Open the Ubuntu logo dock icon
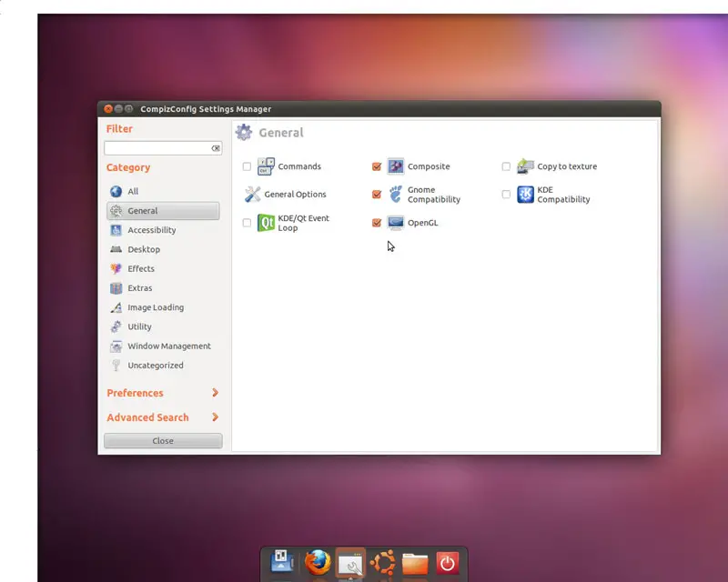The image size is (728, 582). (382, 563)
